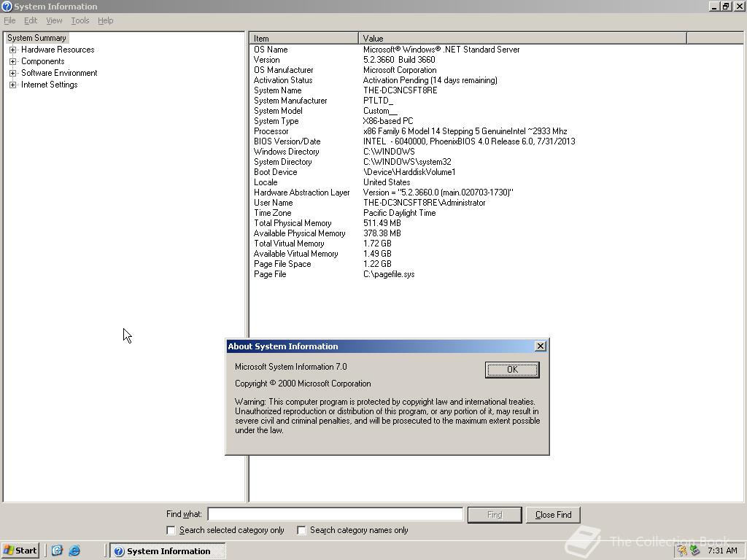Select the System Manufacturer row

pos(495,101)
